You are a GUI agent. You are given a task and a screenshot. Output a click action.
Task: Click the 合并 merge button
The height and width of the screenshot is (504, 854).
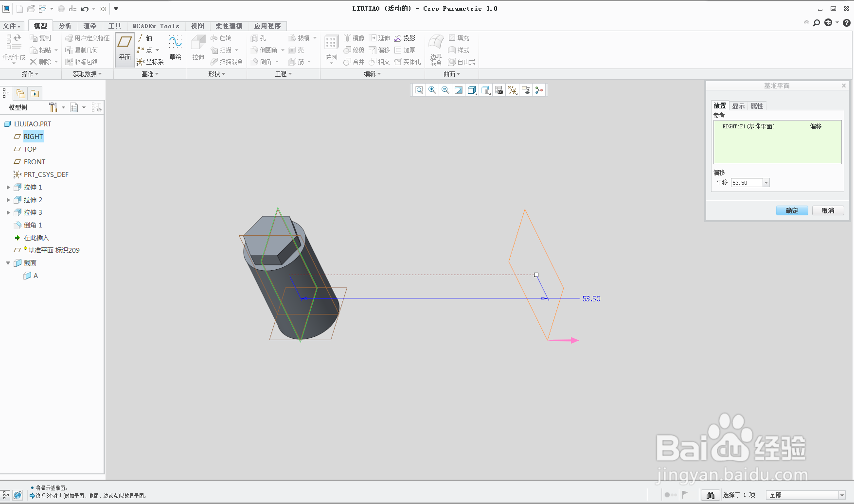[x=354, y=62]
